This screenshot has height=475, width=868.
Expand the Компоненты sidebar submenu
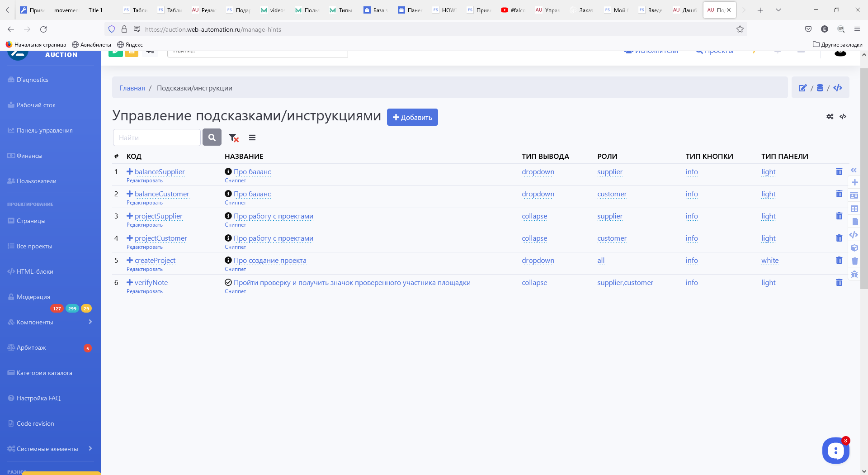point(90,322)
